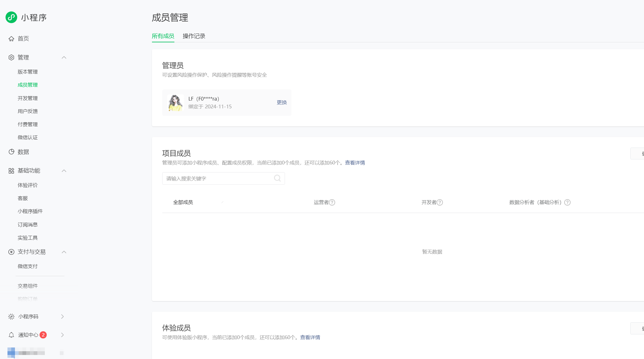Click the help icon next to 运营者

point(332,202)
